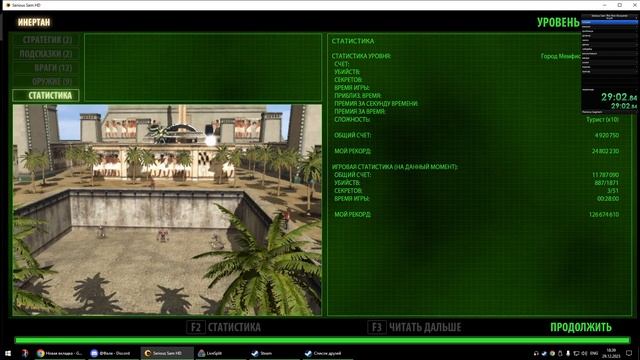Click the Статистика уровня heading
Viewport: 640px width, 360px height.
[361, 56]
